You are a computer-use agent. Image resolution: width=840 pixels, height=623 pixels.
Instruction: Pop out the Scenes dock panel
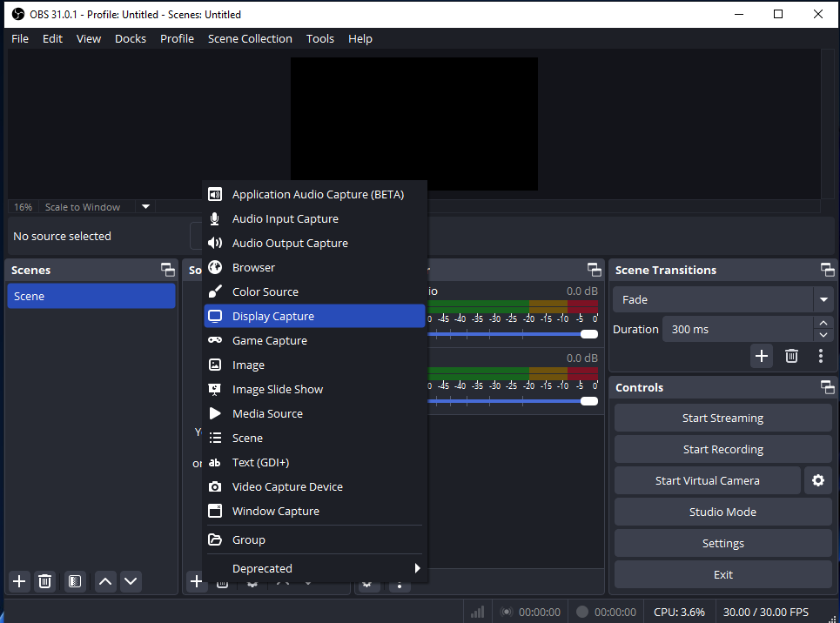pos(167,270)
